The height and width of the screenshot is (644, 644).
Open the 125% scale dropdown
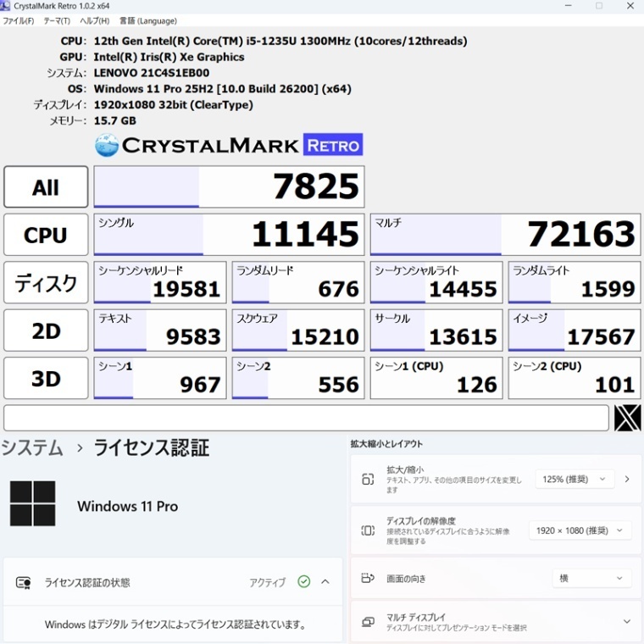pyautogui.click(x=575, y=479)
